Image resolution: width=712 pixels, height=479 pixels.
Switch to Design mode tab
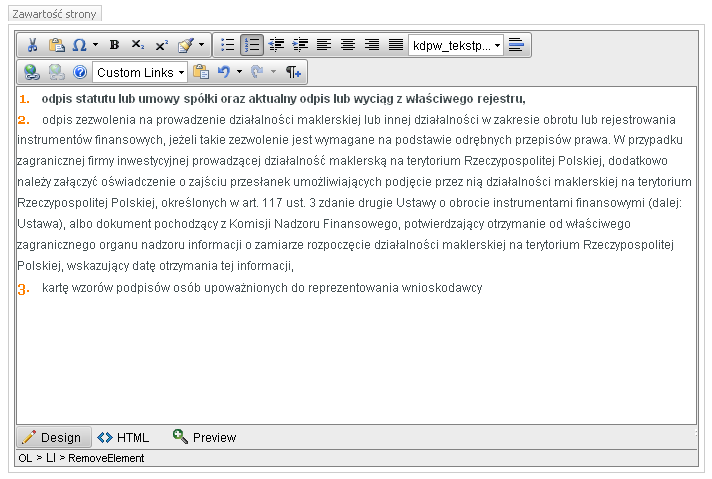(x=54, y=437)
